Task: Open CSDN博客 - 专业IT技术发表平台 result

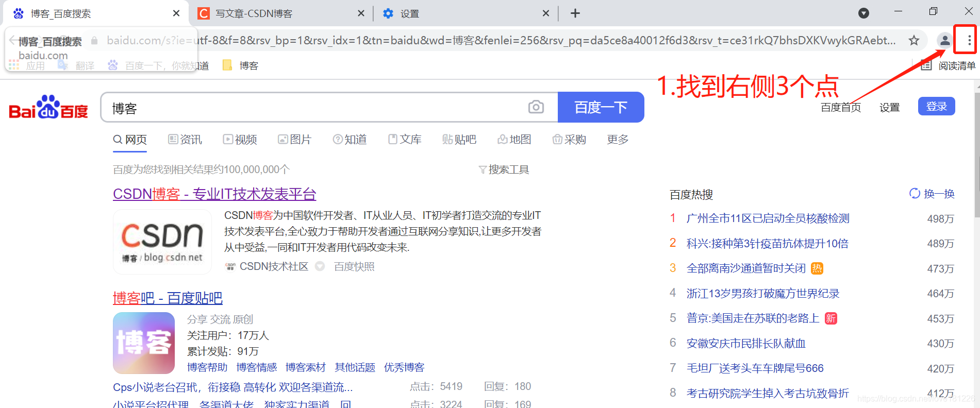Action: tap(214, 194)
